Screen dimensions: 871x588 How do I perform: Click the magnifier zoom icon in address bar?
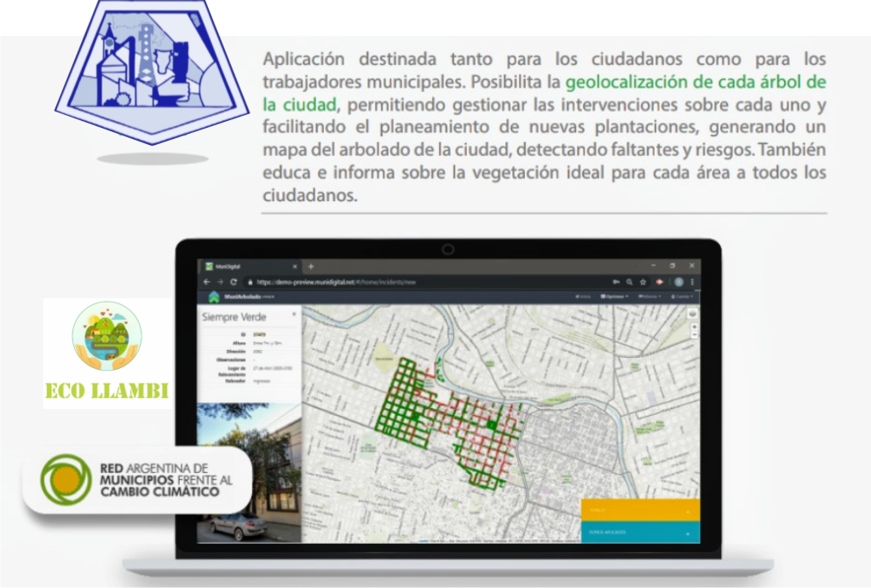coord(629,282)
